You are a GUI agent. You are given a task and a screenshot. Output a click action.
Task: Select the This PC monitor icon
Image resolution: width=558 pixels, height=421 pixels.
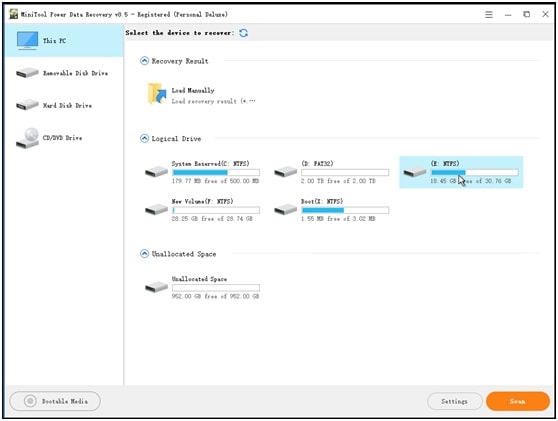27,41
